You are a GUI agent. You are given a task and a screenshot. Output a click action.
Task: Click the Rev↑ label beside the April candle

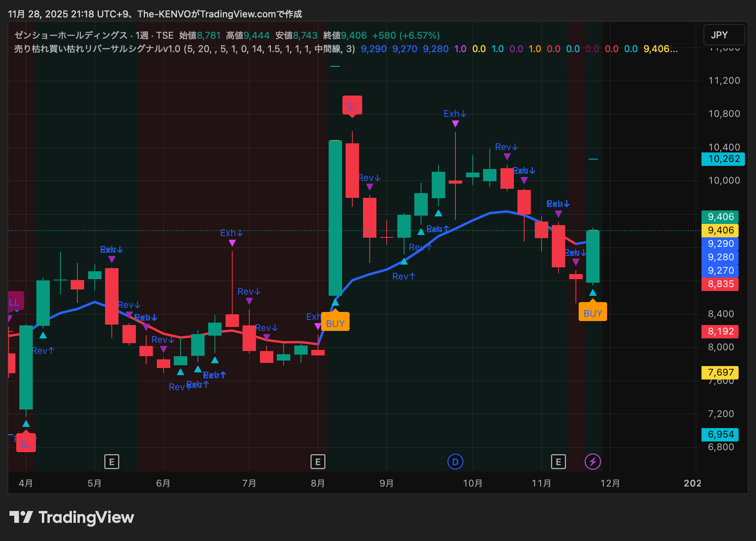(43, 351)
